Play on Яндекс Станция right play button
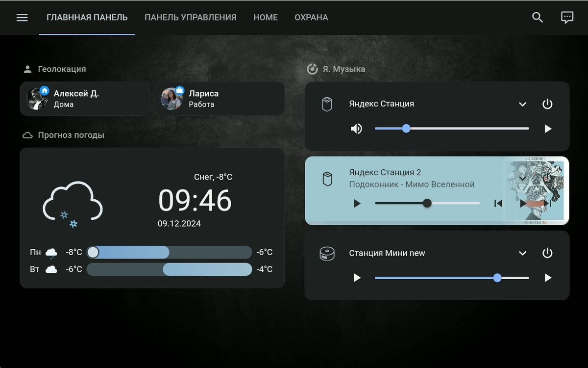Image resolution: width=588 pixels, height=368 pixels. tap(548, 129)
